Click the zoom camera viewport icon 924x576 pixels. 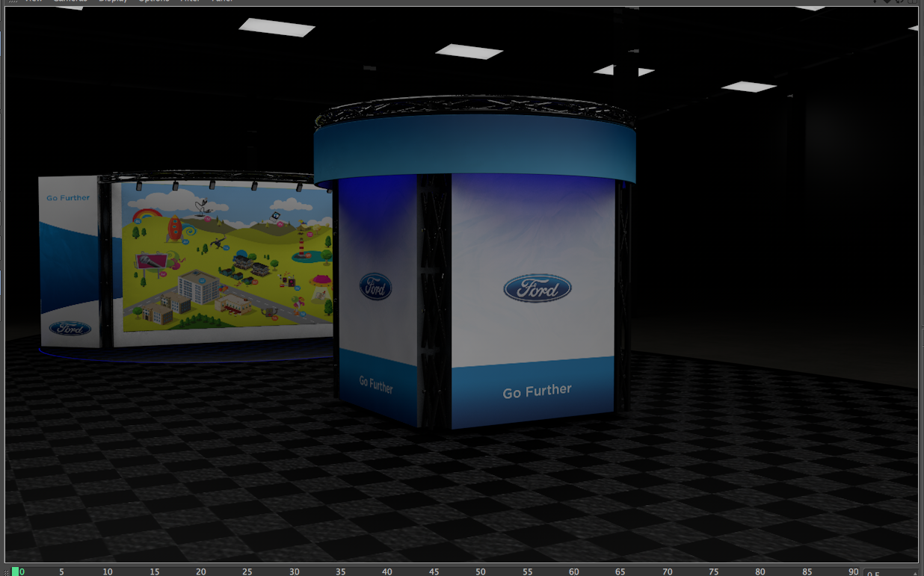pyautogui.click(x=887, y=1)
